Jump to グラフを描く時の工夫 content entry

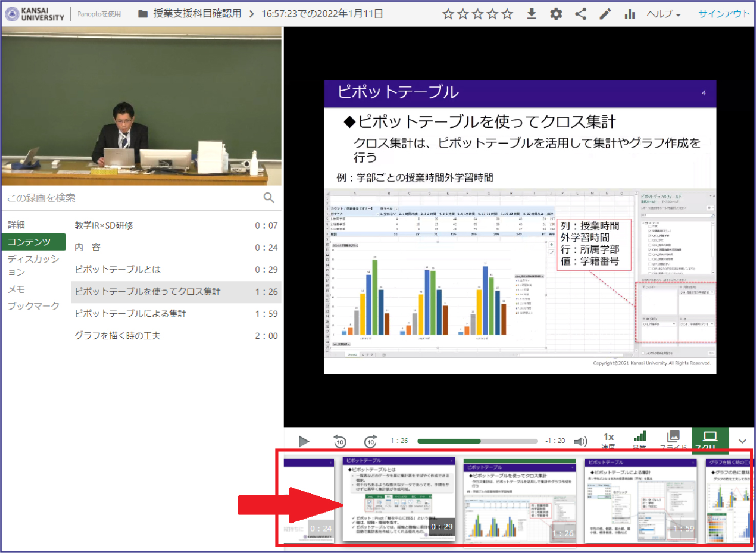(x=118, y=336)
